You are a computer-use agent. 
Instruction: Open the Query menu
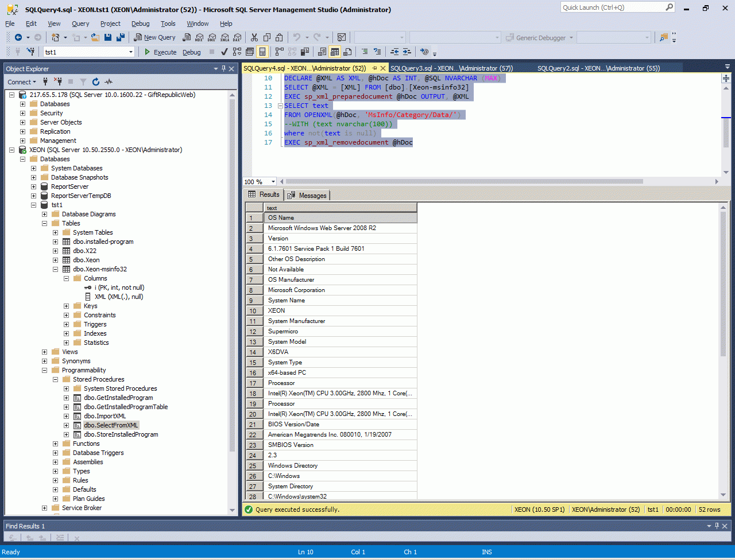(80, 24)
